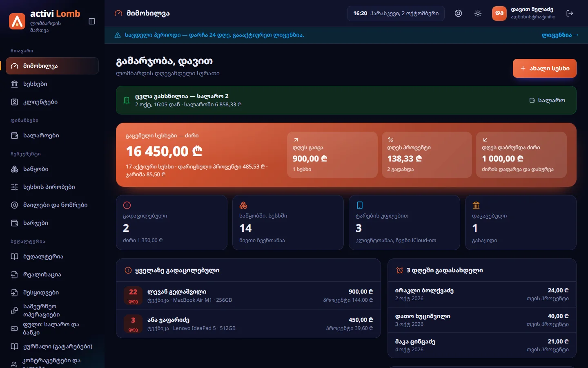This screenshot has width=588, height=368.
Task: Open the დაკავებული 1 card
Action: pos(521,222)
